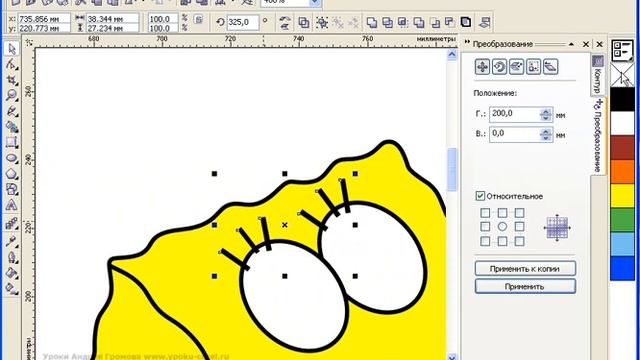
Task: Click the Back Minus Front icon
Action: coord(450,22)
